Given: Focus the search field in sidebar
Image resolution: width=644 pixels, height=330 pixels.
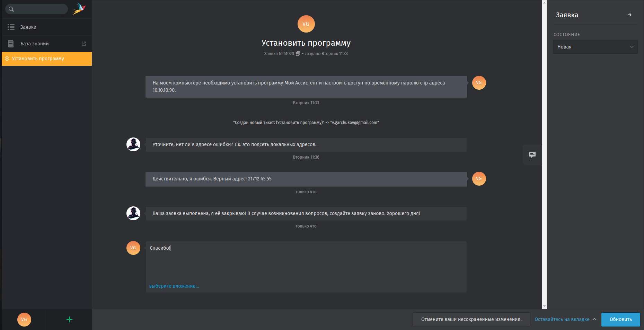Looking at the screenshot, I should 40,9.
